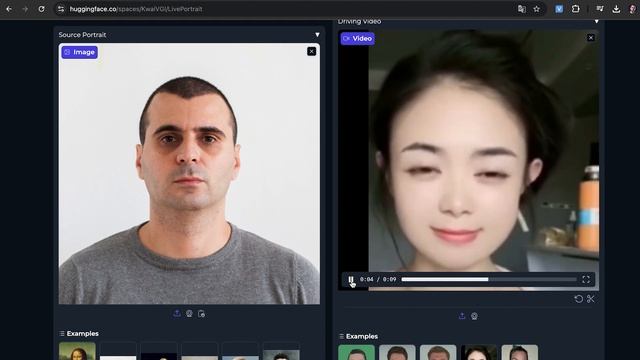Screen dimensions: 640x360
Task: Show browser downloads
Action: point(616,9)
